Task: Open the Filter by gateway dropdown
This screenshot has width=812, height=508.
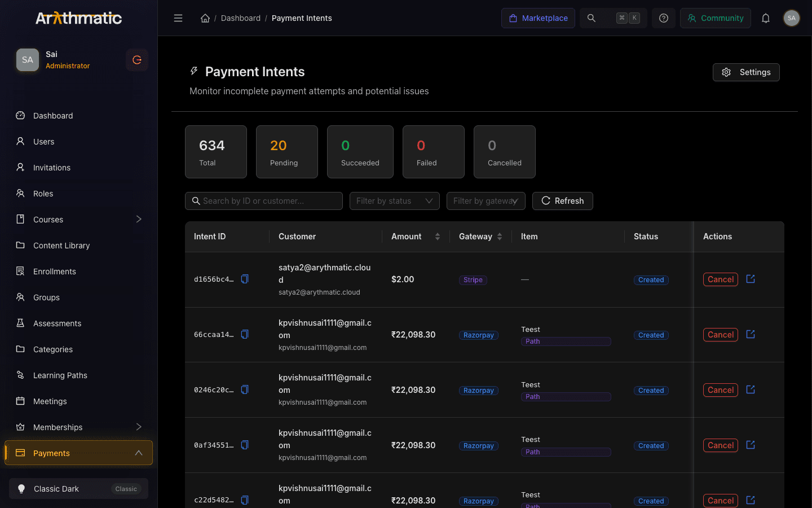Action: (x=486, y=201)
